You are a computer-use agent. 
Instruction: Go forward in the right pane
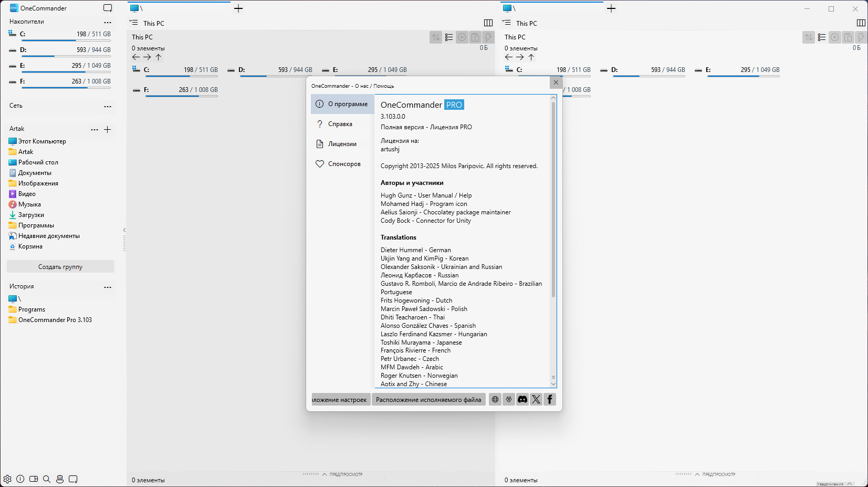pyautogui.click(x=520, y=57)
